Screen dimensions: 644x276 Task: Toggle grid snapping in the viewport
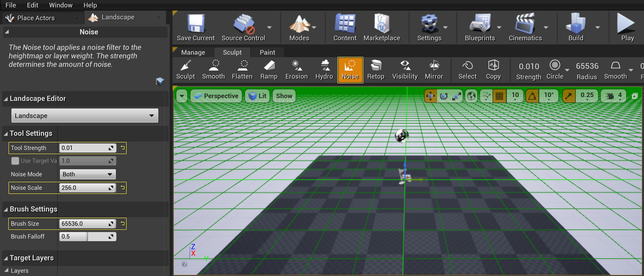coord(499,96)
